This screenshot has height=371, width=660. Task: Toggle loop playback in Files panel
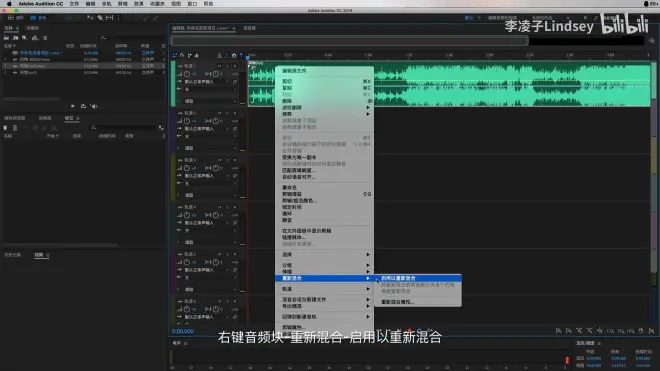click(83, 106)
